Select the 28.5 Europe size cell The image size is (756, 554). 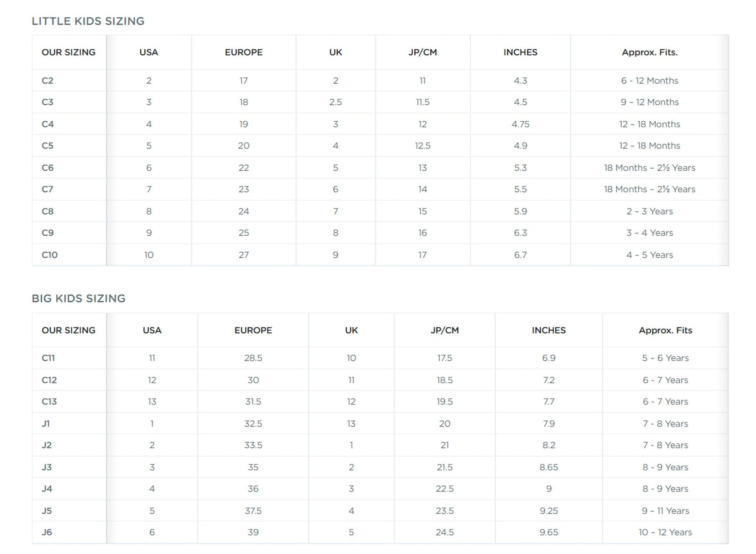[x=253, y=358]
